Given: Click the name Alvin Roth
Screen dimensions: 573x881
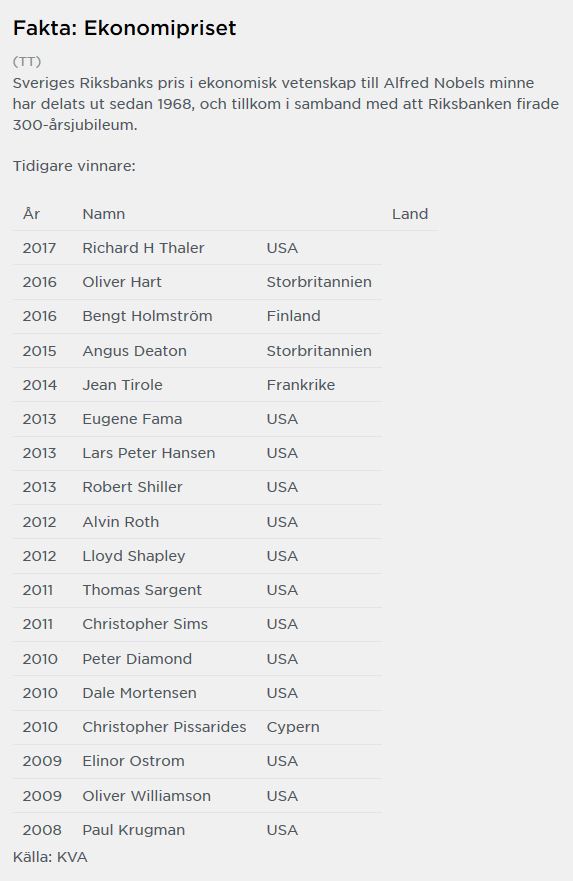Looking at the screenshot, I should point(120,522).
